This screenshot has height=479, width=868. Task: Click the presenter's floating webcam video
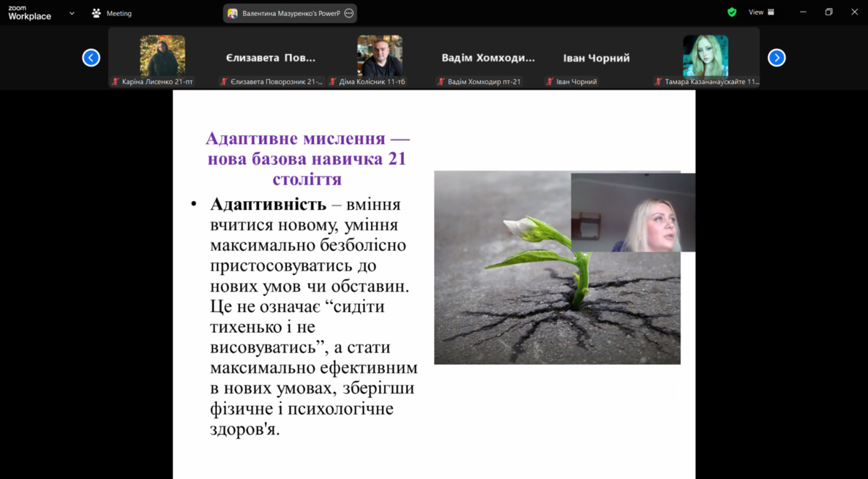pos(633,212)
